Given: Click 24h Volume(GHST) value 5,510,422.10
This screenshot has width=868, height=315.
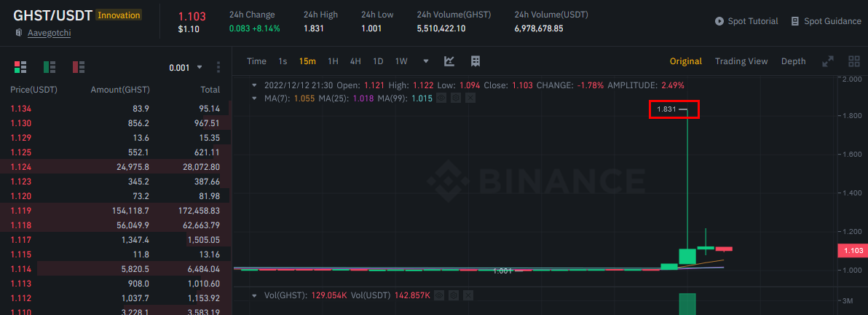Looking at the screenshot, I should click(x=441, y=28).
